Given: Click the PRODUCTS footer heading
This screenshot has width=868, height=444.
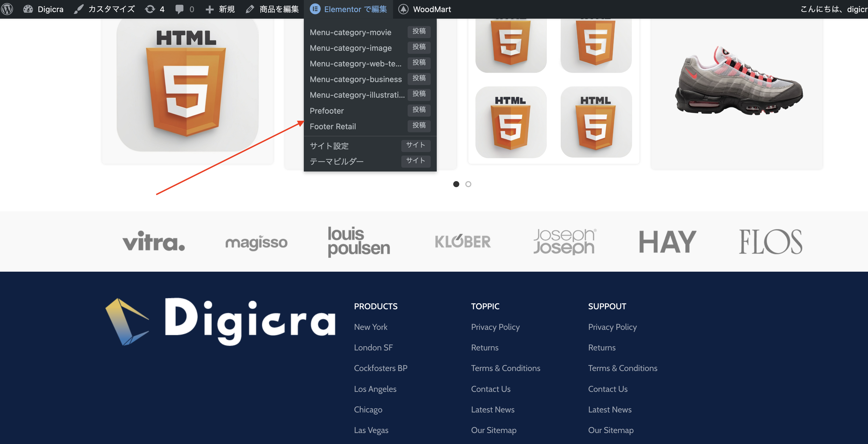Looking at the screenshot, I should (x=376, y=306).
